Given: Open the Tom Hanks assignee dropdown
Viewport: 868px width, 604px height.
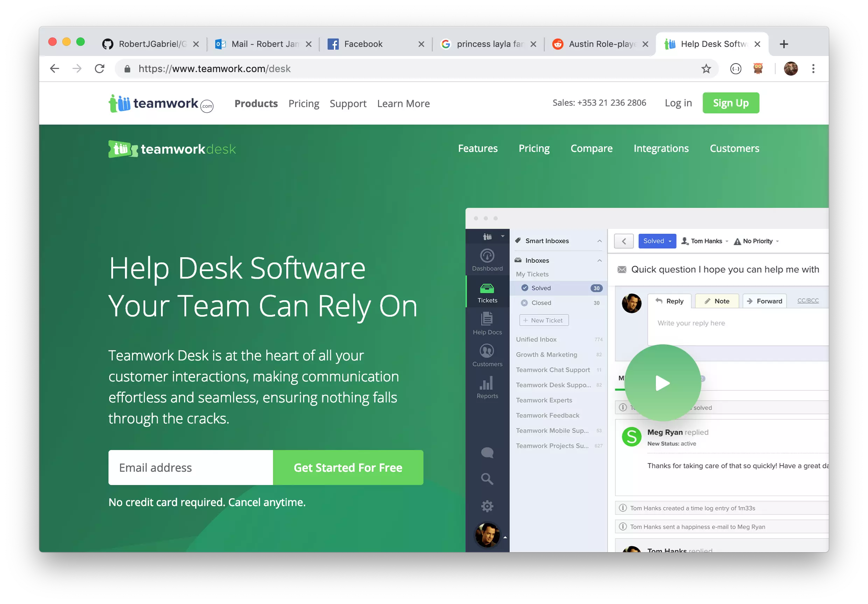Looking at the screenshot, I should tap(704, 241).
